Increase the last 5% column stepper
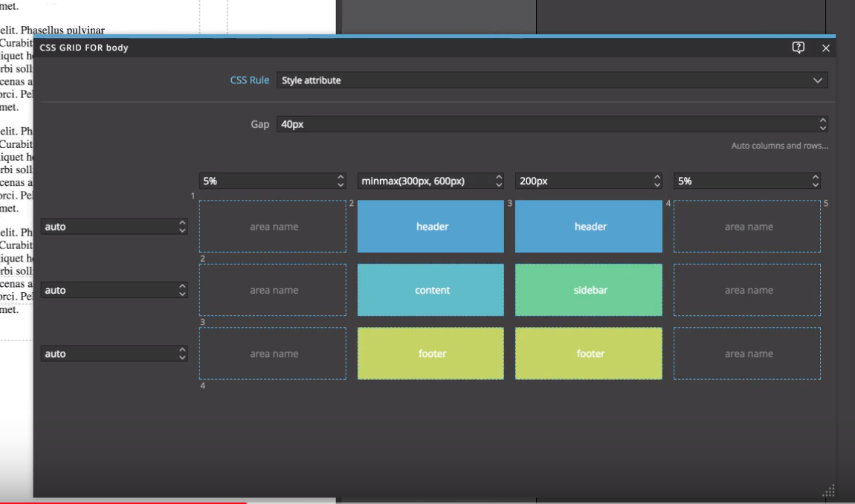 816,175
